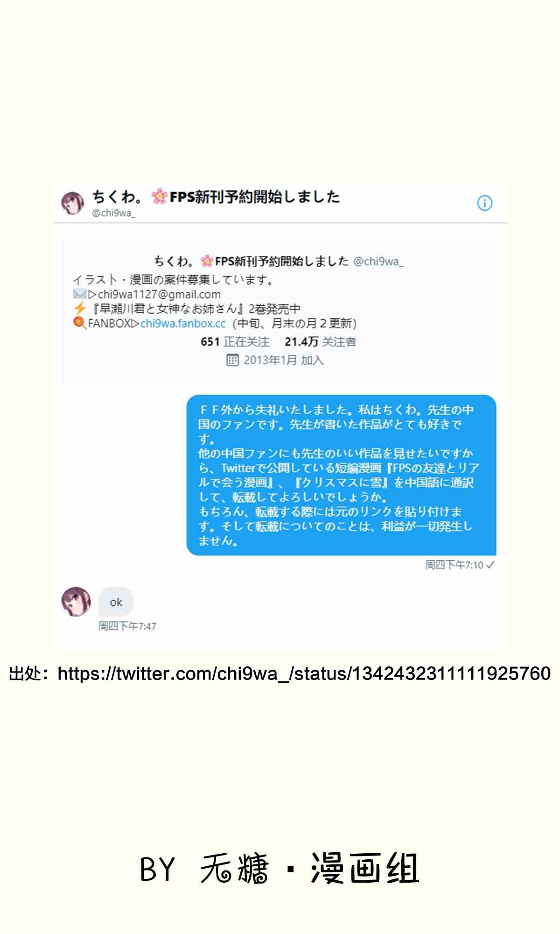Click the @chi9wa_ handle in profile card
Viewport: 560px width, 934px height.
378,261
